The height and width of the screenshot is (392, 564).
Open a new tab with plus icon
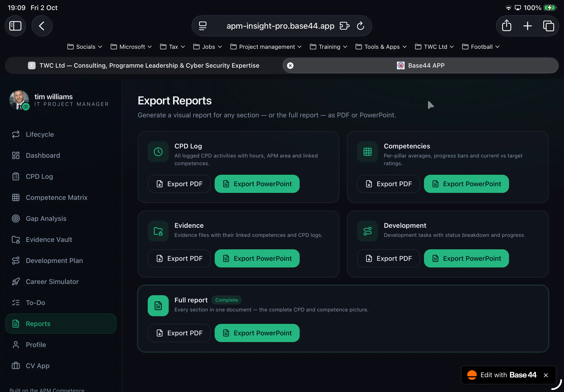click(527, 26)
